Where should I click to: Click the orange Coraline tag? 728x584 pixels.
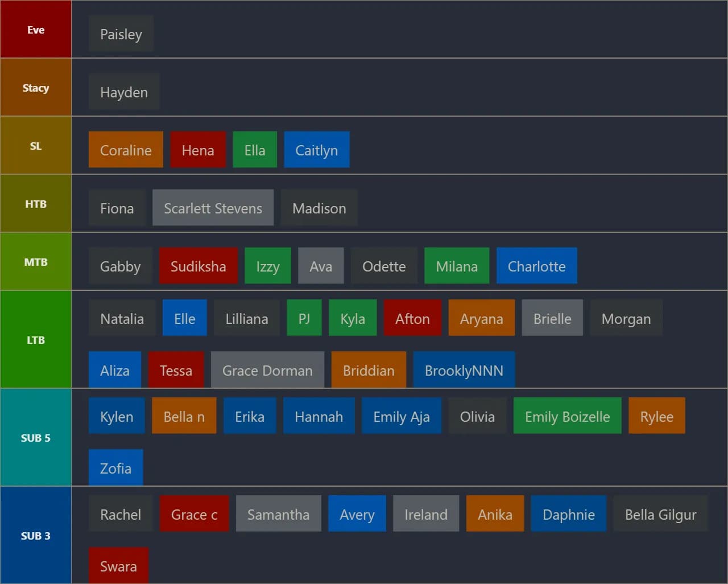pos(126,150)
